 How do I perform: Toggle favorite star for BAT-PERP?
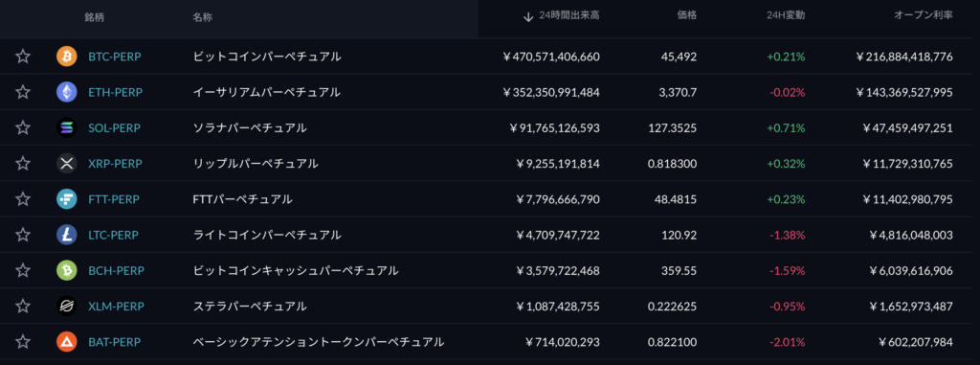tap(23, 342)
